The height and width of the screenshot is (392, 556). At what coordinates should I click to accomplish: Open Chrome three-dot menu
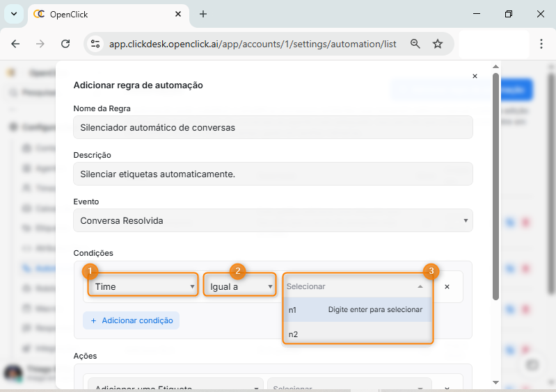tap(541, 44)
